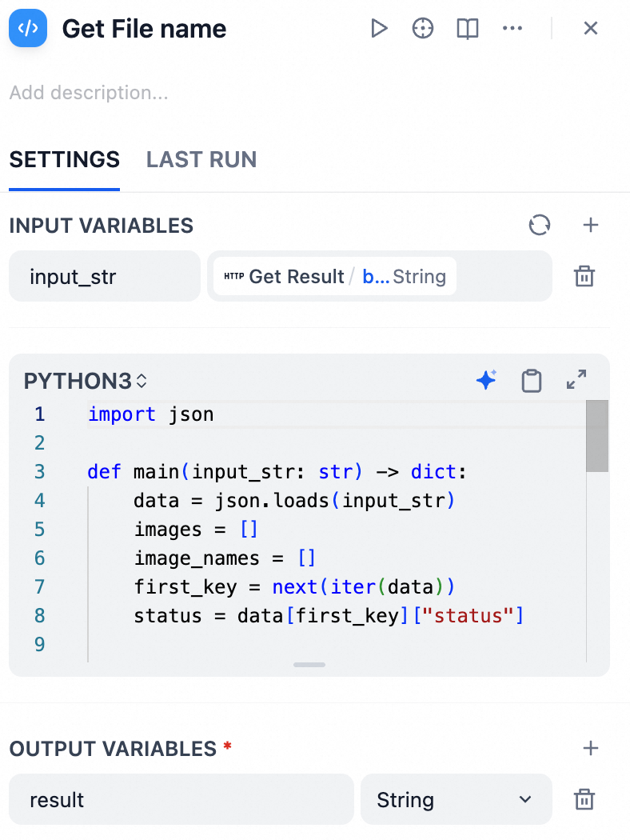630x840 pixels.
Task: Click line 7 'first_key = next(iter(data))'
Action: tap(294, 587)
